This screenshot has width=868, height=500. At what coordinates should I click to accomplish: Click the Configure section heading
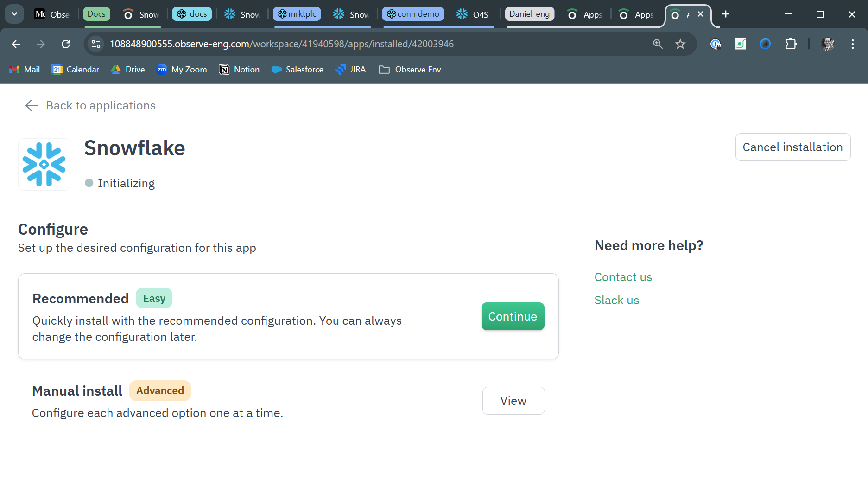pos(53,230)
